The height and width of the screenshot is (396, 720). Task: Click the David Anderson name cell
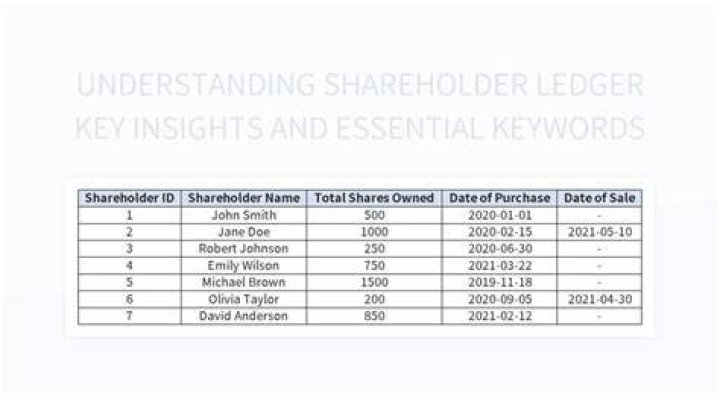[x=243, y=316]
